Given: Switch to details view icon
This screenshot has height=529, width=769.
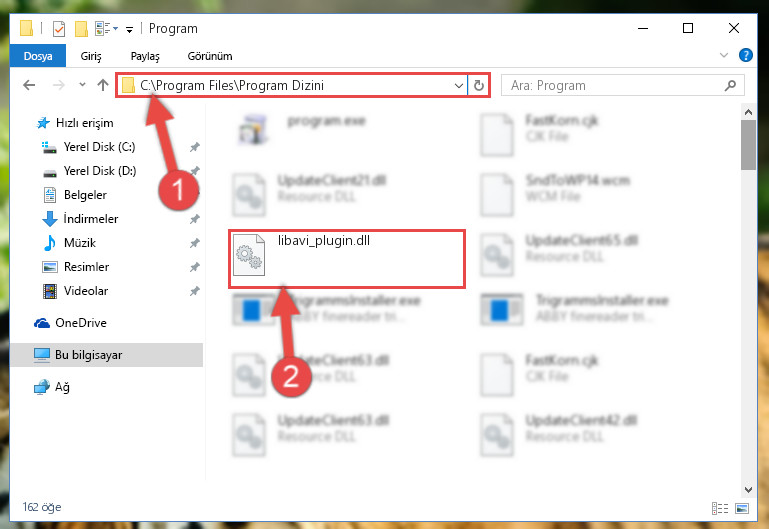Looking at the screenshot, I should click(x=719, y=508).
